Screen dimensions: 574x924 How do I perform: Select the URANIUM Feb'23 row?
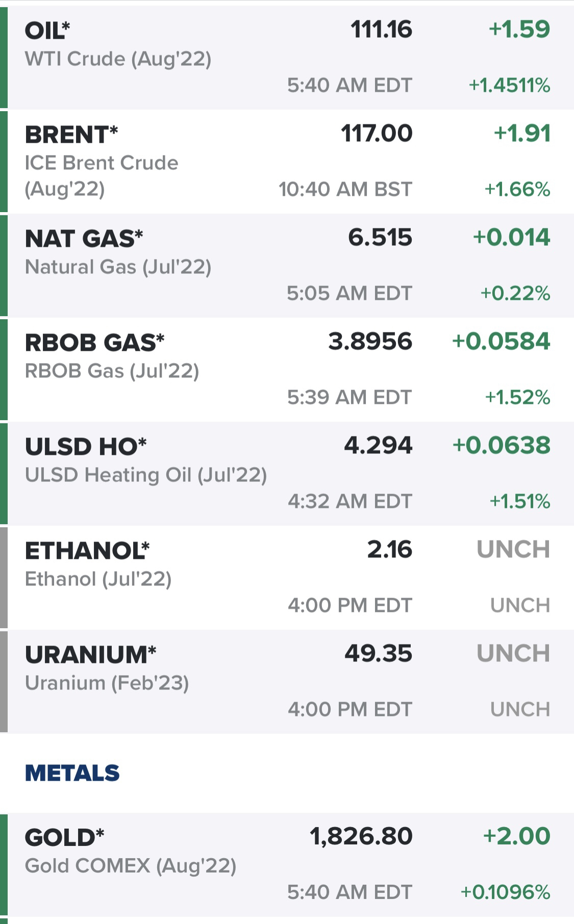[x=287, y=682]
